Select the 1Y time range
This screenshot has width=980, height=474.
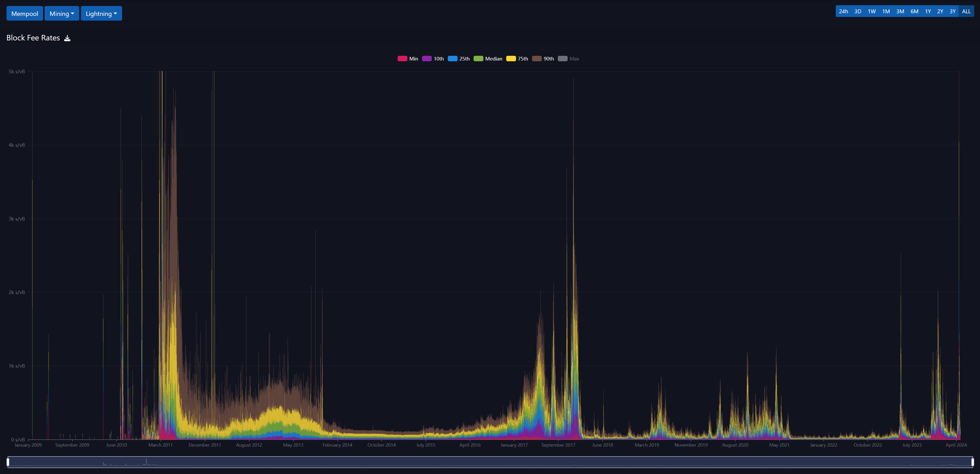tap(928, 11)
